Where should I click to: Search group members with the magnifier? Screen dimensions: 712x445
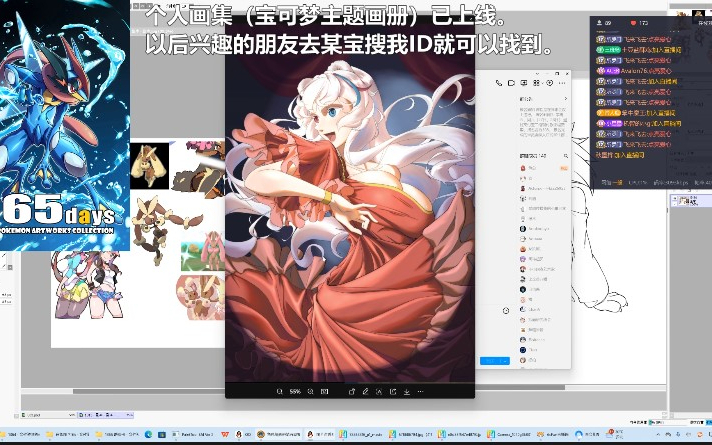[566, 156]
